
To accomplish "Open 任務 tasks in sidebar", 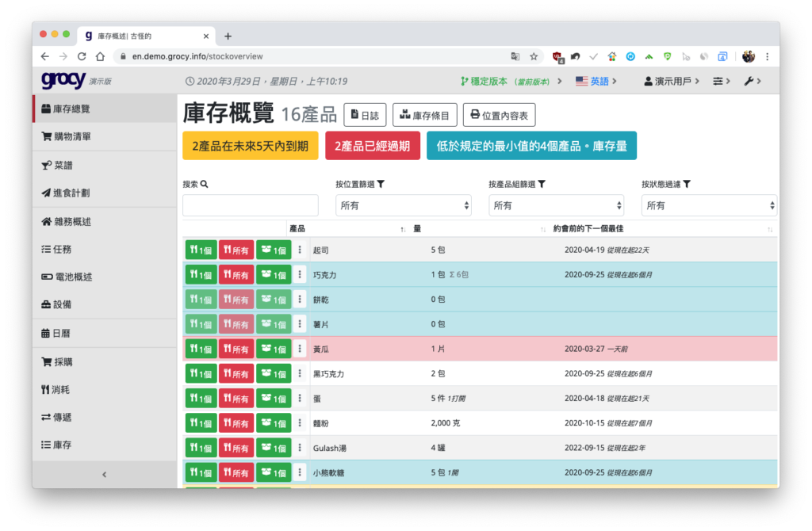I will 105,250.
